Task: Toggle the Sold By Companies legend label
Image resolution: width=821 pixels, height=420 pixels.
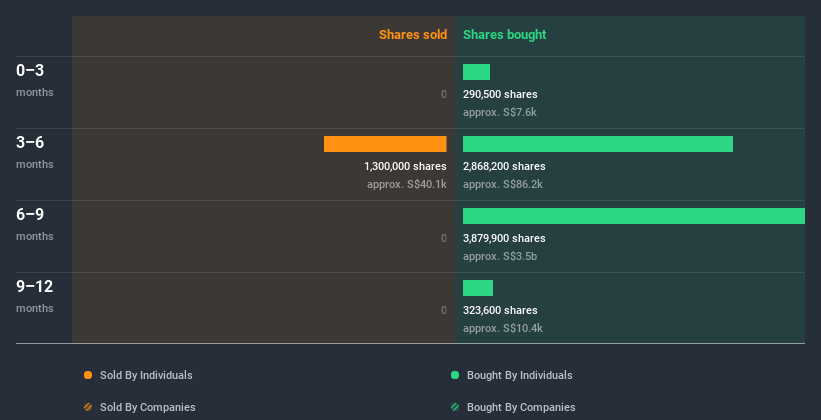Action: click(147, 407)
